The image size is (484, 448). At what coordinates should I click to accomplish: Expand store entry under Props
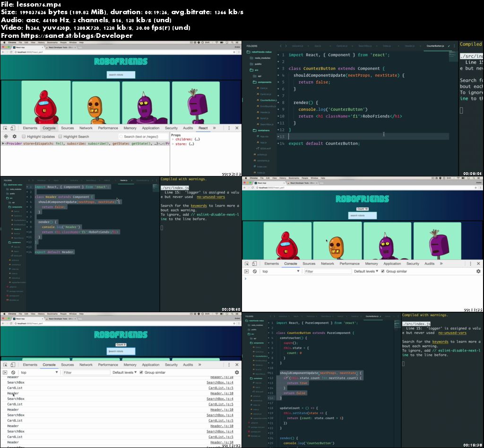pyautogui.click(x=173, y=144)
